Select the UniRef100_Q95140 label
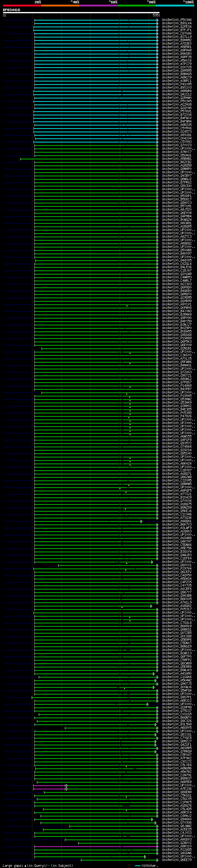Viewport: 197px width, 868px height. coord(177,454)
